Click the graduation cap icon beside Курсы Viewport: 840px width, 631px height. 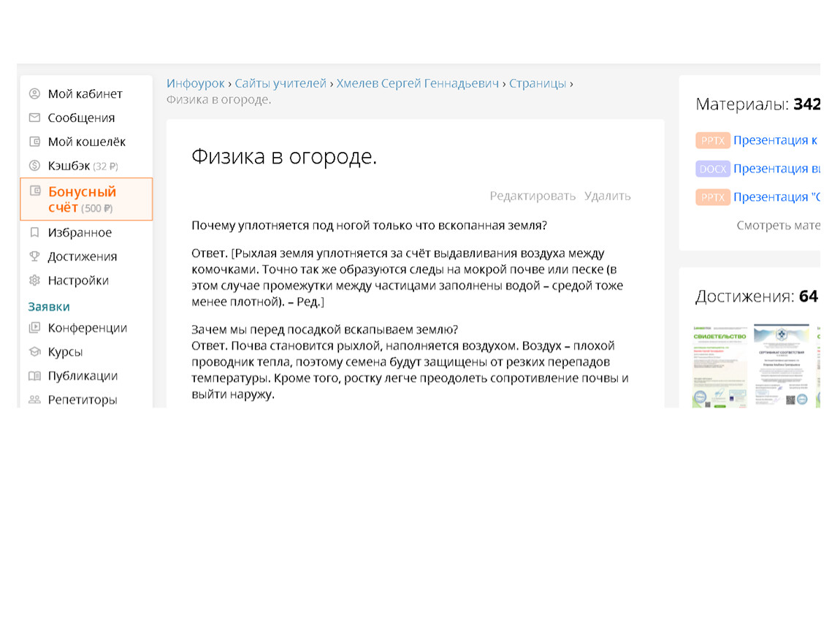point(34,351)
